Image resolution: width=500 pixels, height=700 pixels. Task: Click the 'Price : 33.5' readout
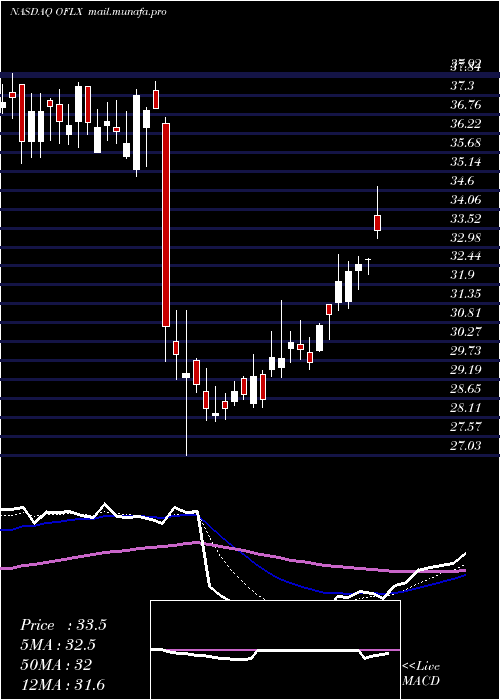point(63,625)
